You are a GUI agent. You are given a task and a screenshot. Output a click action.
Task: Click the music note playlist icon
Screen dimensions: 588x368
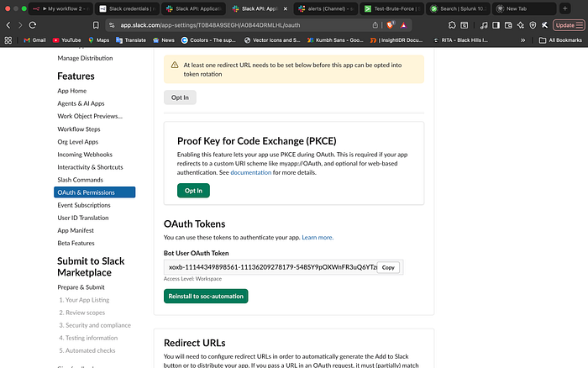(x=484, y=25)
